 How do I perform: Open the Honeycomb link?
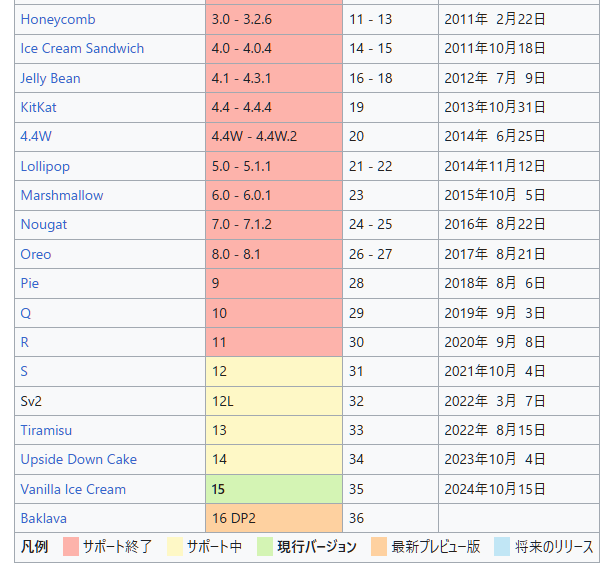(x=58, y=19)
